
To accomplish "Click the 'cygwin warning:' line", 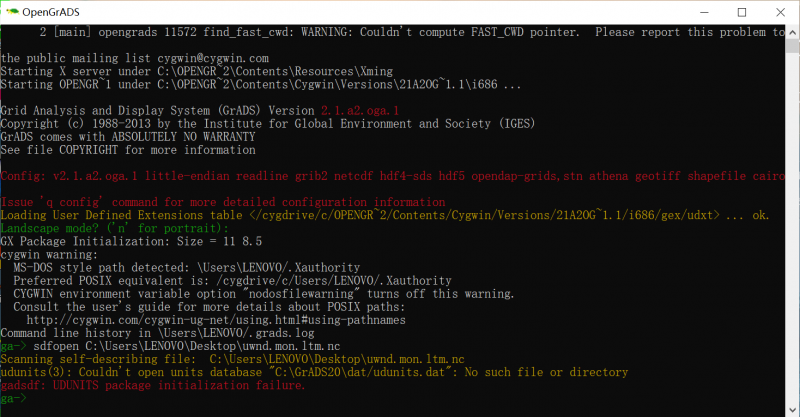I will tap(49, 254).
